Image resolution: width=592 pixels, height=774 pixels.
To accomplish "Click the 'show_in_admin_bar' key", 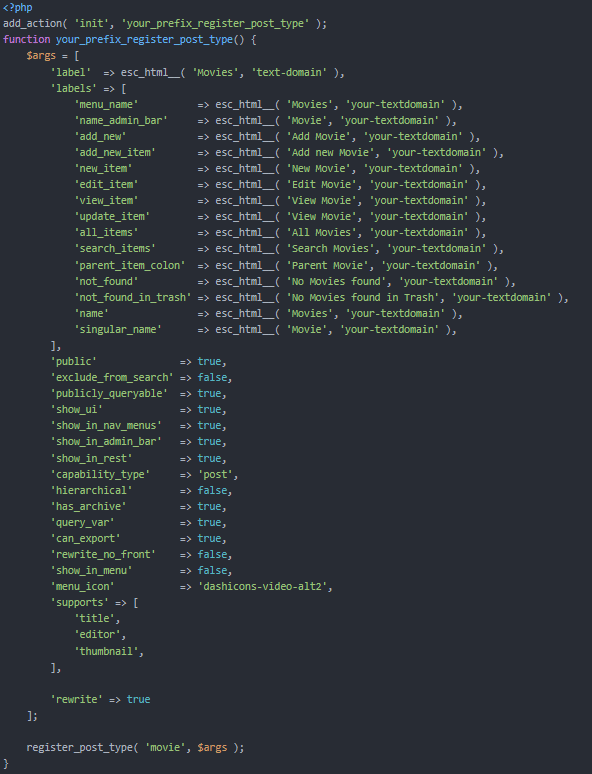I will click(106, 441).
